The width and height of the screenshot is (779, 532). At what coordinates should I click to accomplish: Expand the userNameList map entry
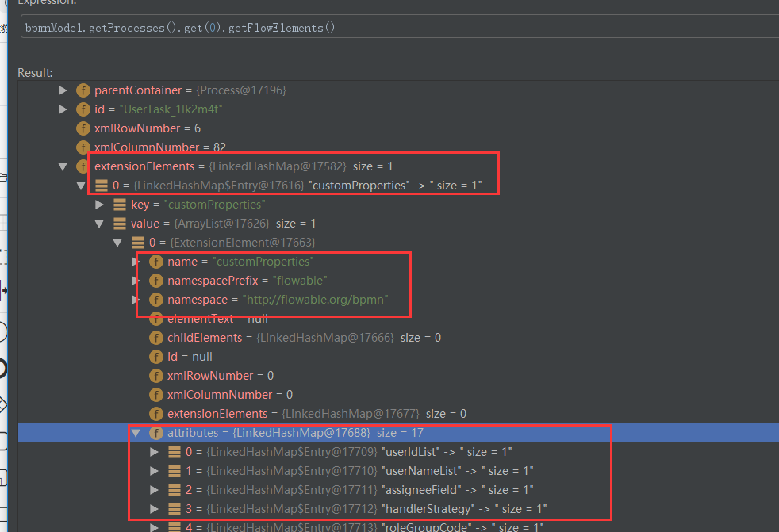pos(155,470)
